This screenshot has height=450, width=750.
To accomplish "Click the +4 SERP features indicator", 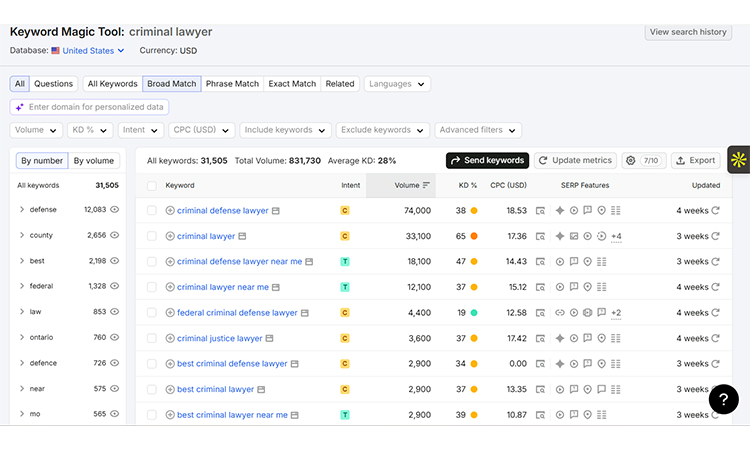I will click(x=616, y=236).
